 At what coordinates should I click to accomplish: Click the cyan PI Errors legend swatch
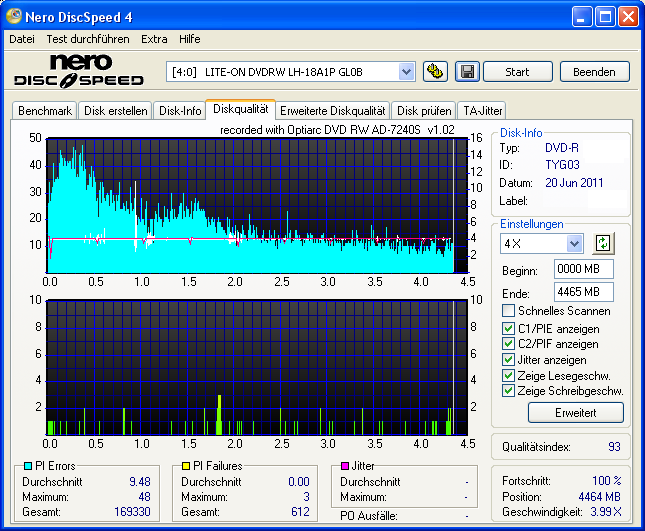pyautogui.click(x=26, y=466)
